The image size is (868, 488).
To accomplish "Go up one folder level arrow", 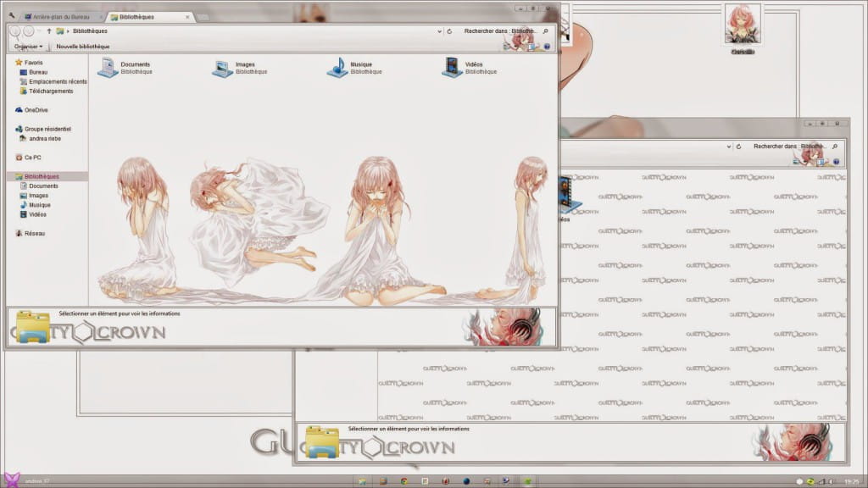I will point(49,31).
